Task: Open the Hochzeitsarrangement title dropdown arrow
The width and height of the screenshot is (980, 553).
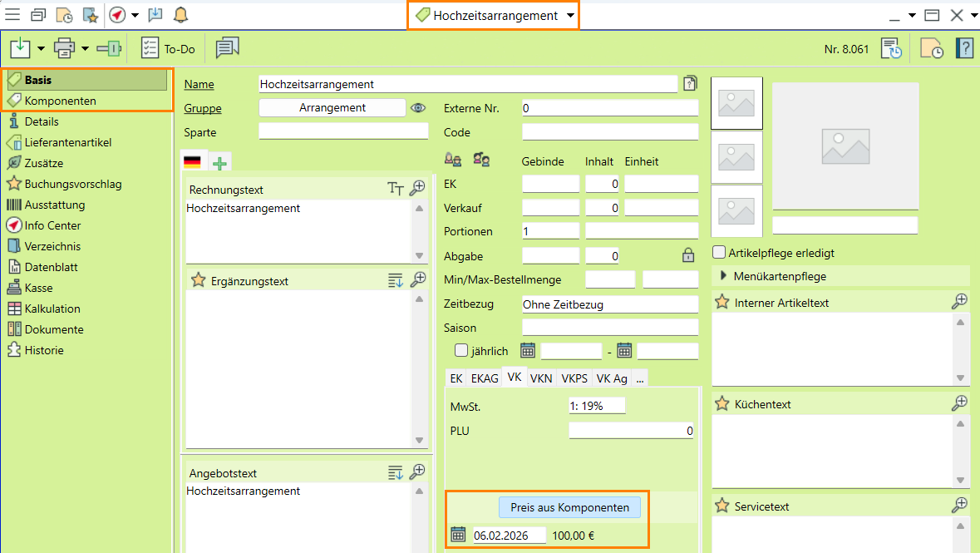Action: click(569, 16)
